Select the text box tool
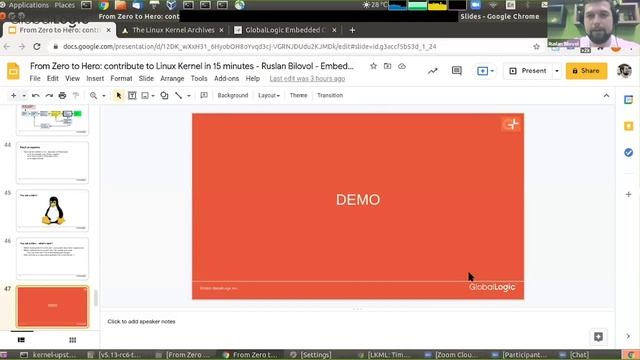640x360 pixels. (x=132, y=96)
